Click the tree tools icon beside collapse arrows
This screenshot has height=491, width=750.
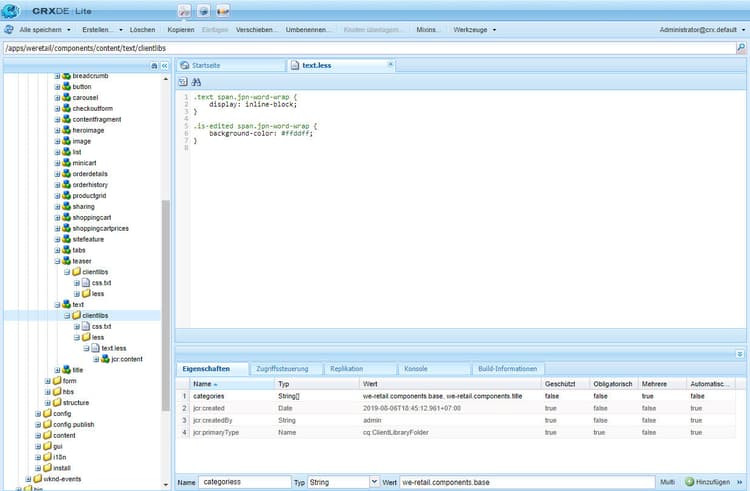pyautogui.click(x=153, y=66)
